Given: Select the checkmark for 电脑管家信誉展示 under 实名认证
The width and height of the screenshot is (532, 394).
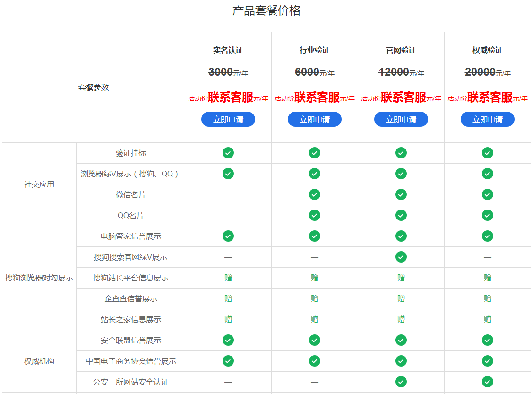Looking at the screenshot, I should [x=228, y=236].
